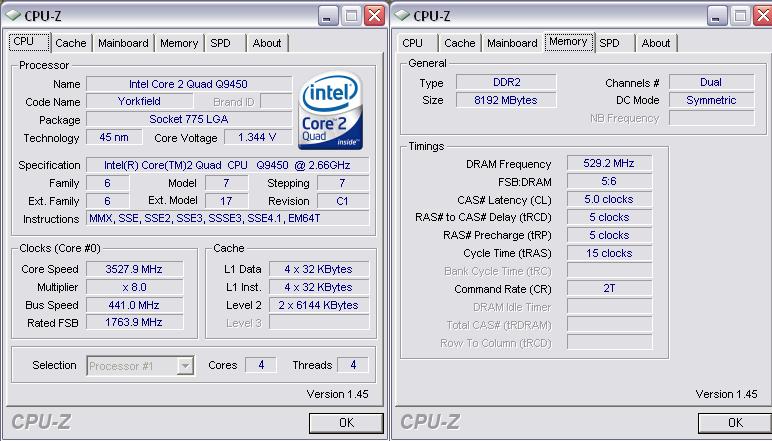Image resolution: width=772 pixels, height=441 pixels.
Task: Open Memory tab in left CPU-Z window
Action: (x=179, y=43)
